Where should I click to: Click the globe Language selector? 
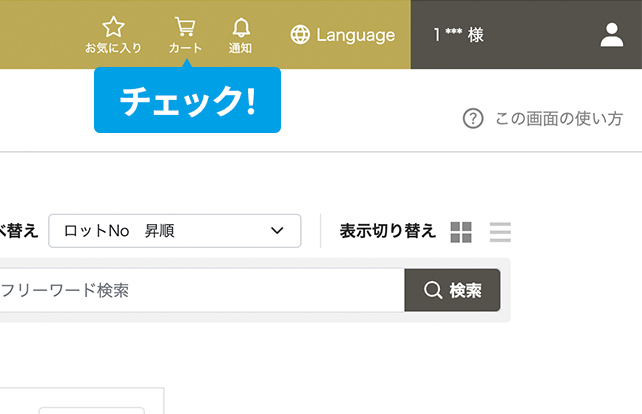point(343,35)
